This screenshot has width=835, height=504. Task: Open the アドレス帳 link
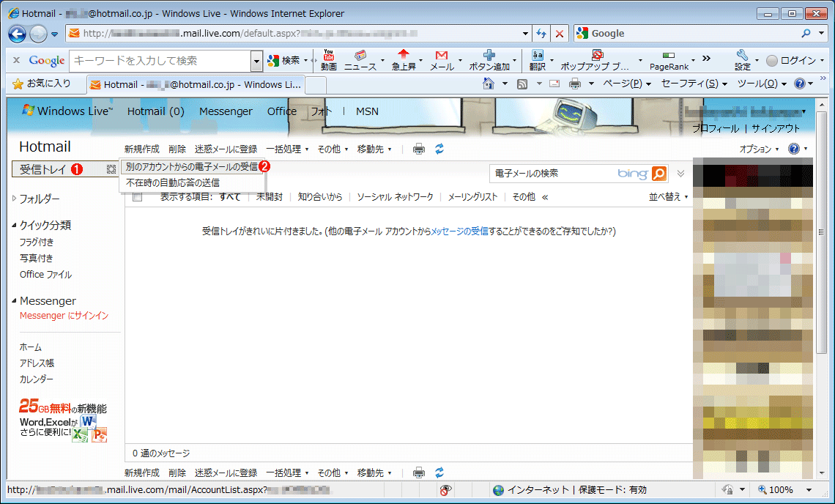[x=37, y=363]
